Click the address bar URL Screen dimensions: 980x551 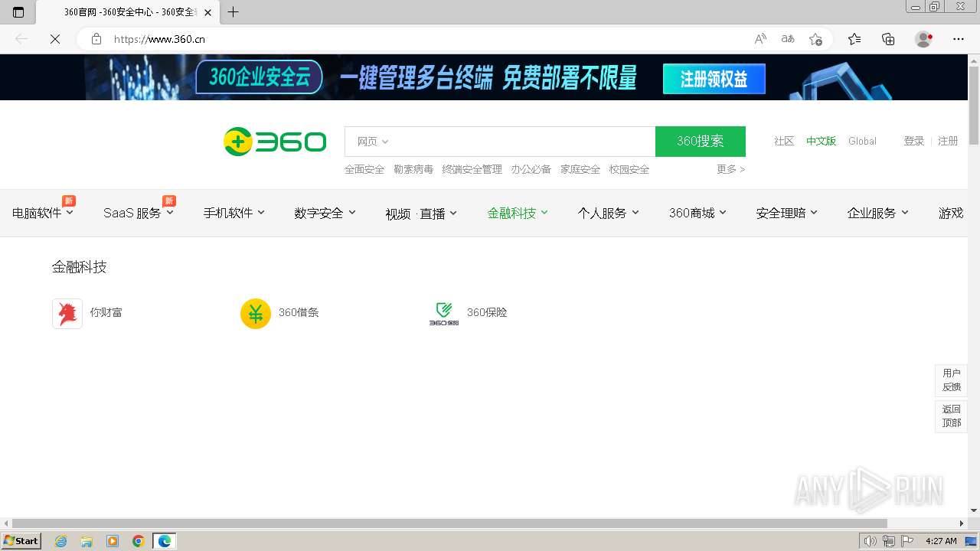pos(159,39)
